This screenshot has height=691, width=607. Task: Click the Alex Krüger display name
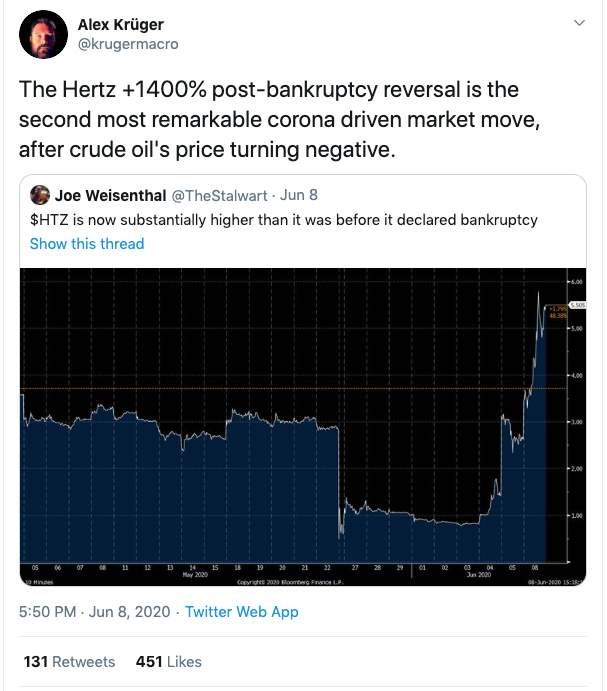click(120, 25)
